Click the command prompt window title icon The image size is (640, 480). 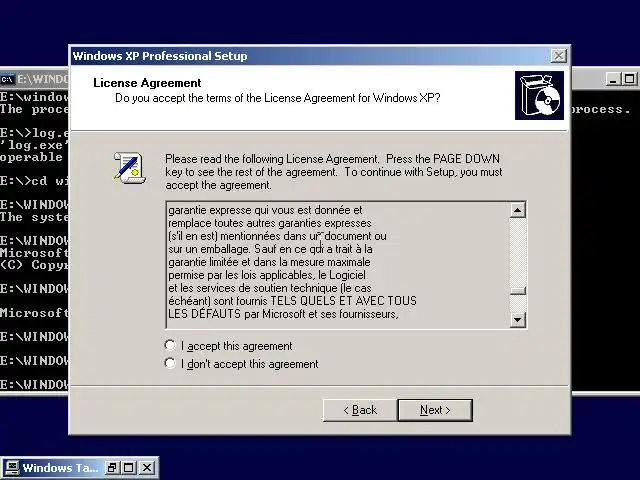[7, 79]
